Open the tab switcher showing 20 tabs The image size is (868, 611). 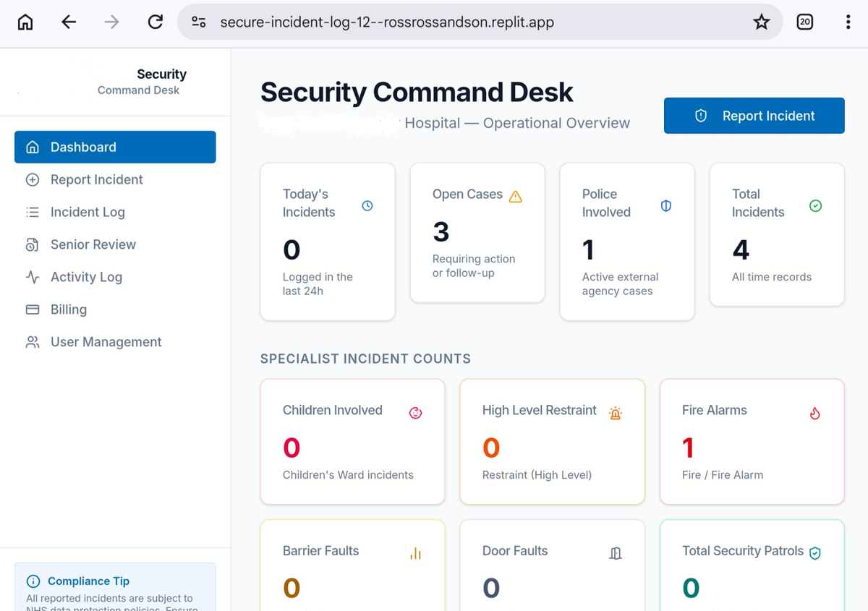(x=804, y=22)
